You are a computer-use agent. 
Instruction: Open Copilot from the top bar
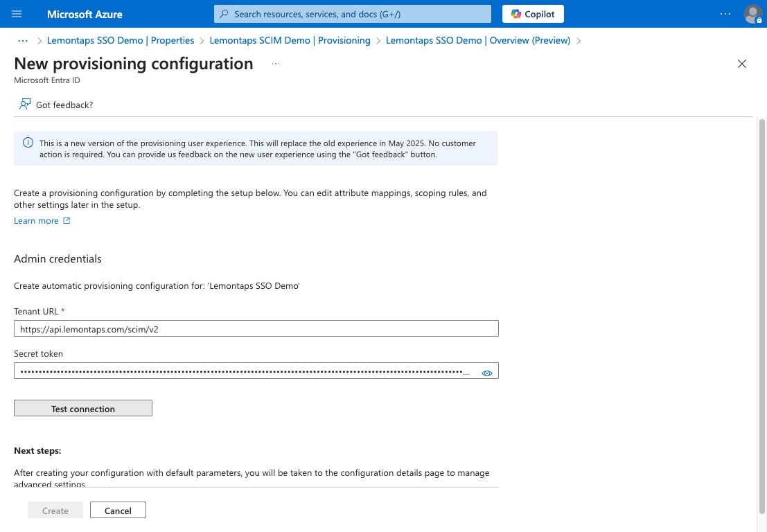533,14
